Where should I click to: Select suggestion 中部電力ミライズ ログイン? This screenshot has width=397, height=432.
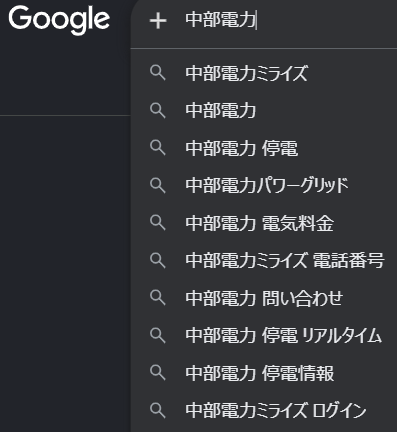(x=264, y=410)
